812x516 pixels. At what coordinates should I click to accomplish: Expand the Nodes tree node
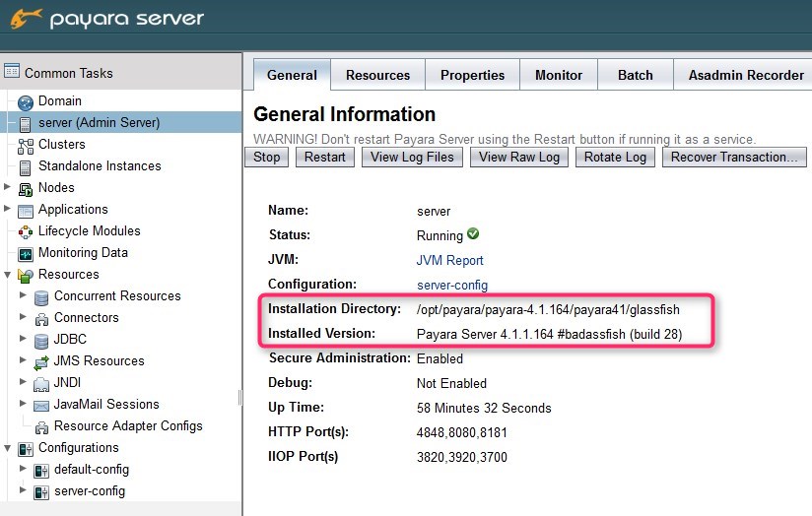[7, 187]
